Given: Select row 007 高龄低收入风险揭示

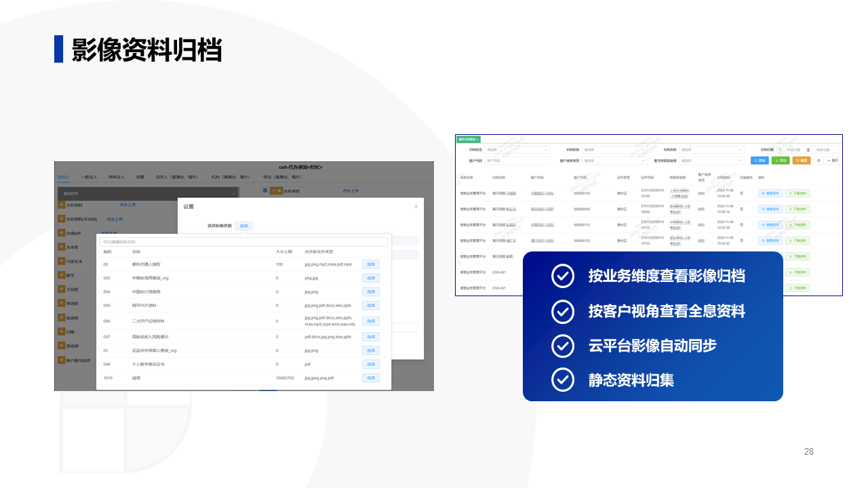Looking at the screenshot, I should tap(370, 337).
